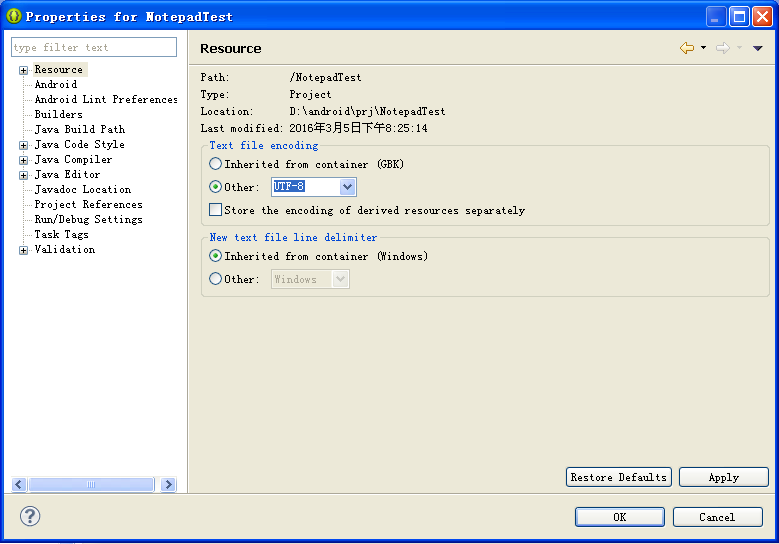Click the back navigation arrow icon

687,48
